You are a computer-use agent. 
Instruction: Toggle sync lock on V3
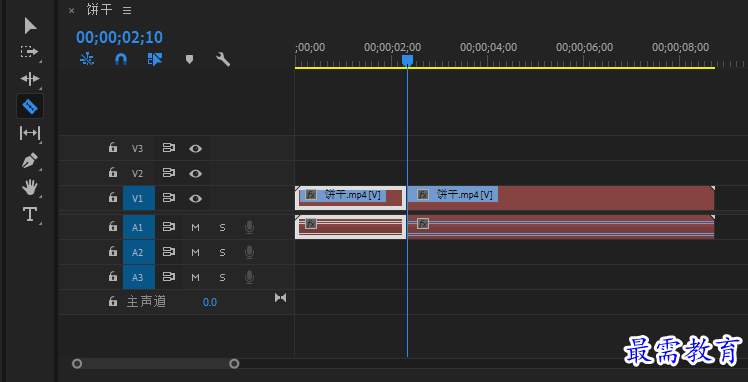pos(168,148)
